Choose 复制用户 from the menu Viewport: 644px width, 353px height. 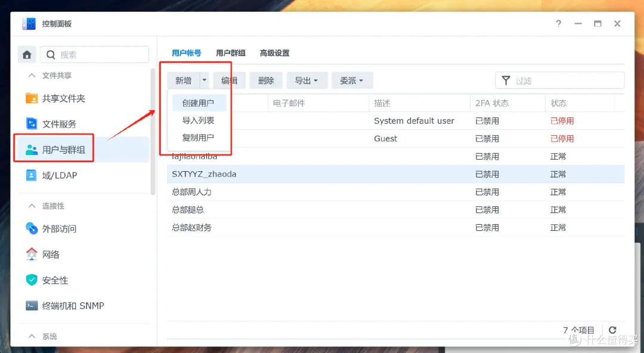[x=199, y=138]
